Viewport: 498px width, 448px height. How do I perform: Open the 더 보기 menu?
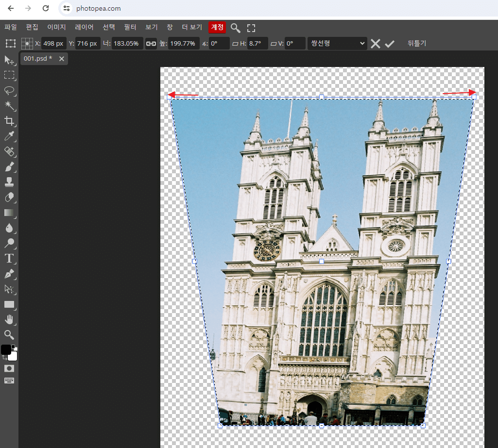tap(192, 27)
